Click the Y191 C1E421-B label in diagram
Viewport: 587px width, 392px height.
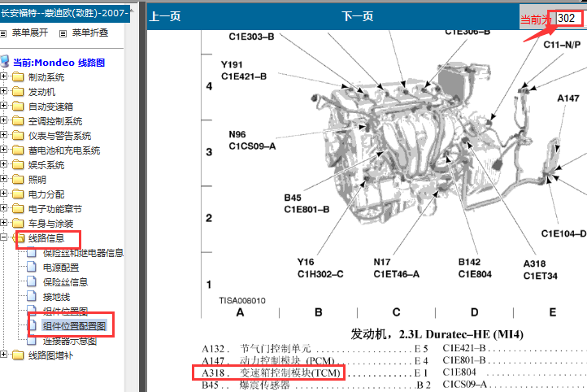(x=244, y=71)
